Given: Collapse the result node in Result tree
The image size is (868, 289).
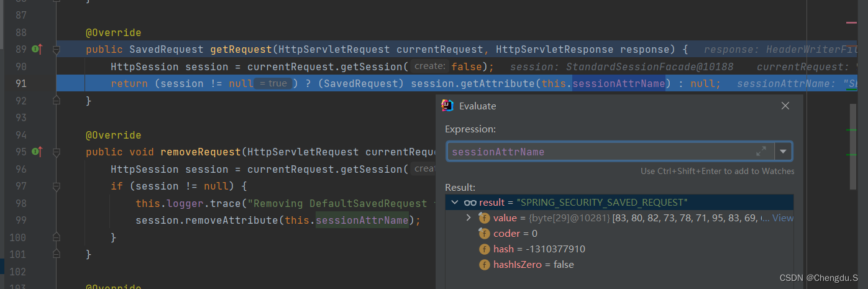Looking at the screenshot, I should coord(455,203).
